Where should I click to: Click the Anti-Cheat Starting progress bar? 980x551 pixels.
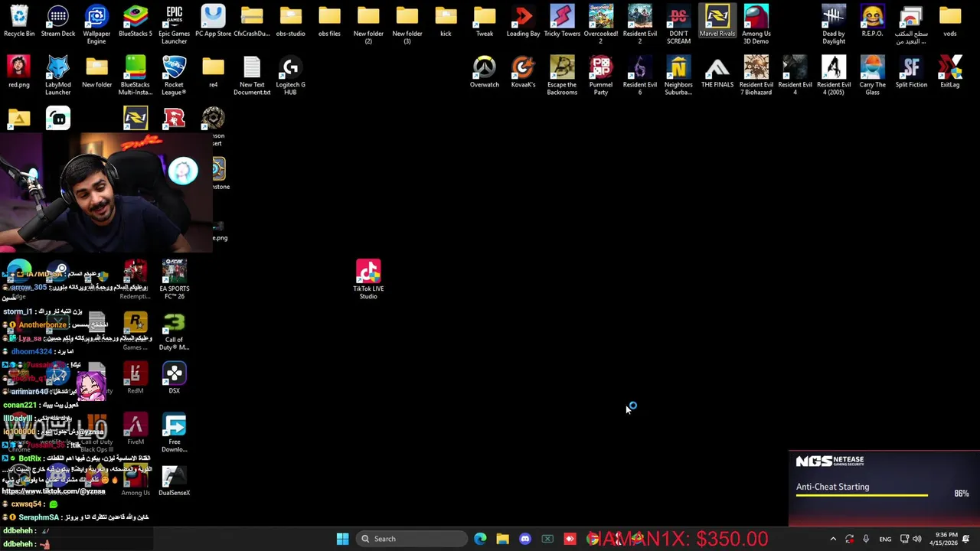point(862,495)
